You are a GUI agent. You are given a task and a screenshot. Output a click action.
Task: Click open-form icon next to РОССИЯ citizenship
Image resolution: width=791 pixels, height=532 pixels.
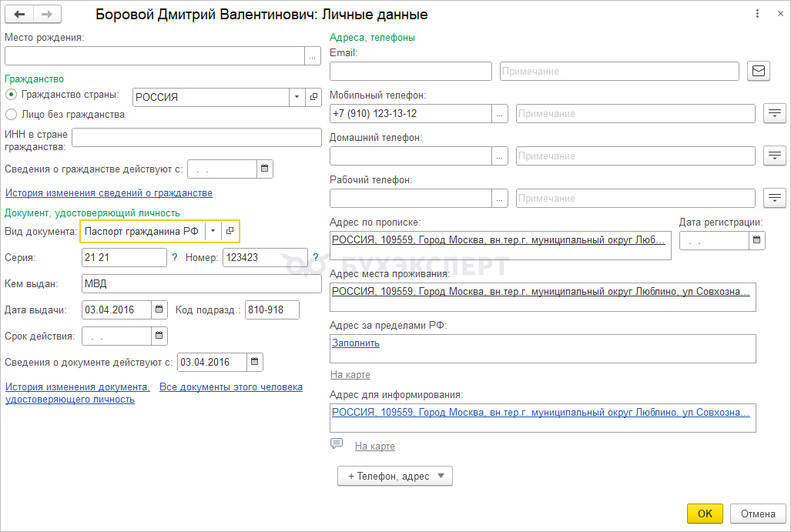313,97
